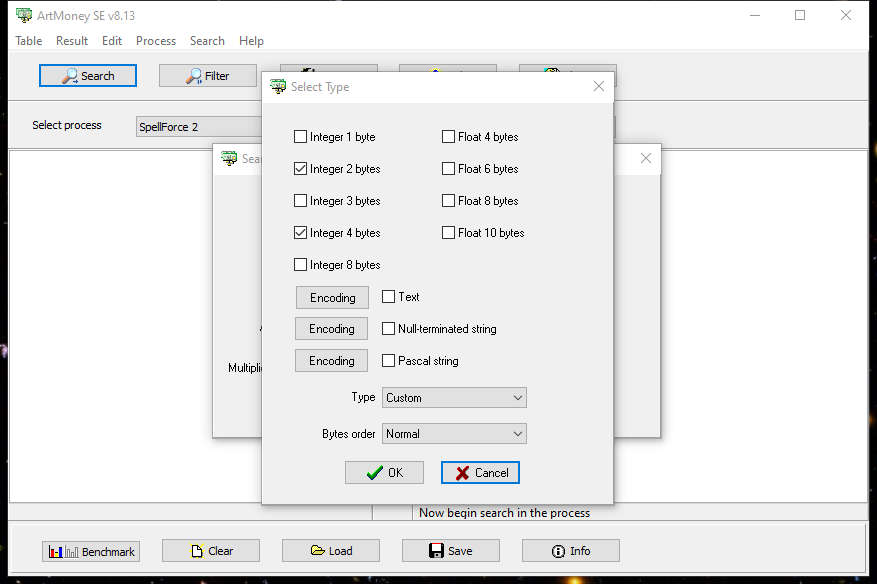Click the Info button

[570, 551]
